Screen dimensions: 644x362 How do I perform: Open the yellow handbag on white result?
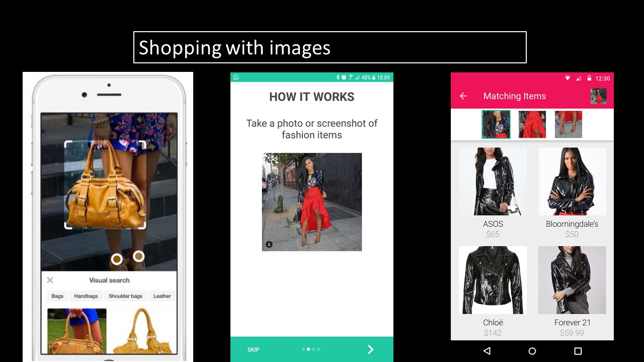[142, 331]
